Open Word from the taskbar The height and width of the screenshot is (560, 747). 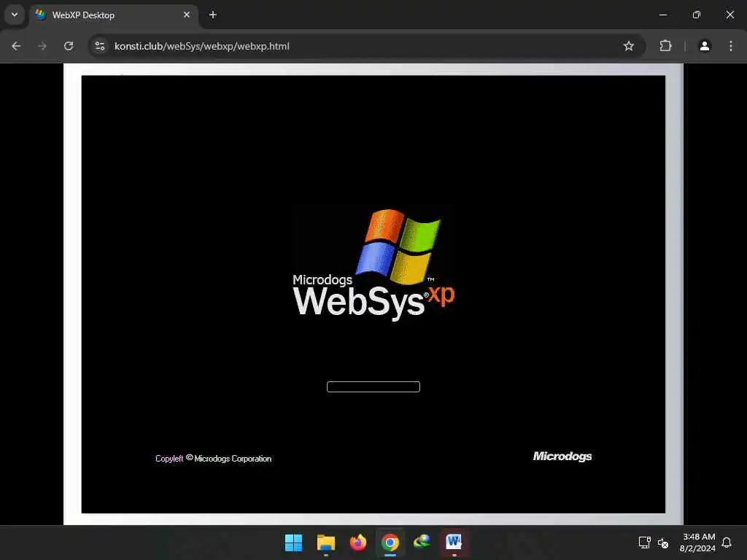coord(454,542)
